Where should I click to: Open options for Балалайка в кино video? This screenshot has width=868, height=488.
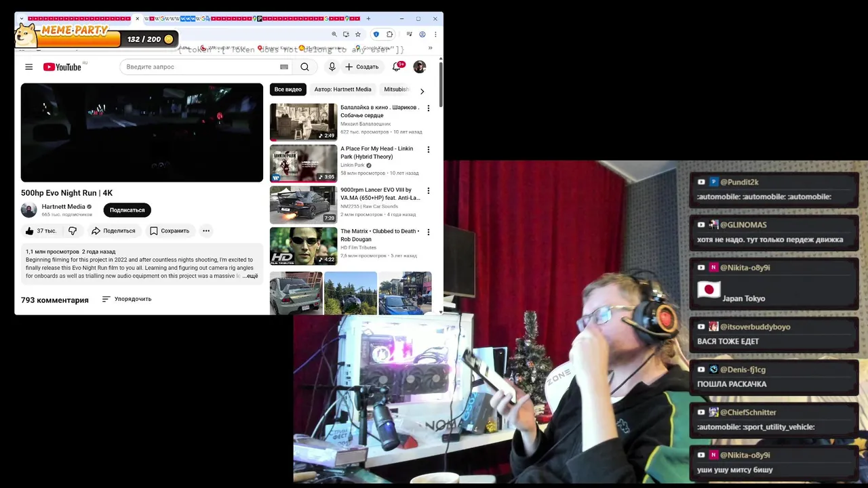pos(428,108)
